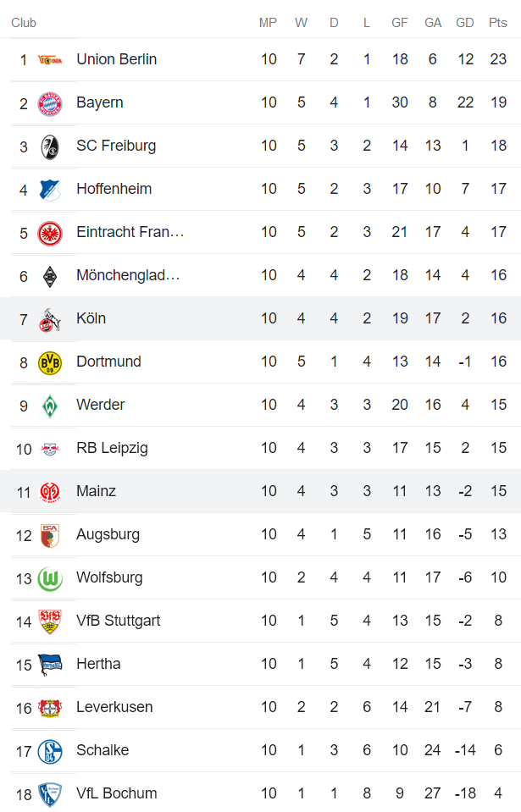This screenshot has height=812, width=521.
Task: Click the Schalke 04 crest
Action: point(49,750)
